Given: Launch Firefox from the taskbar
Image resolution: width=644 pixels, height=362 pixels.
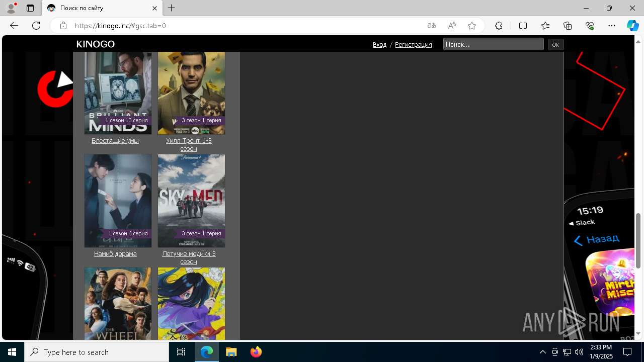Looking at the screenshot, I should [256, 352].
